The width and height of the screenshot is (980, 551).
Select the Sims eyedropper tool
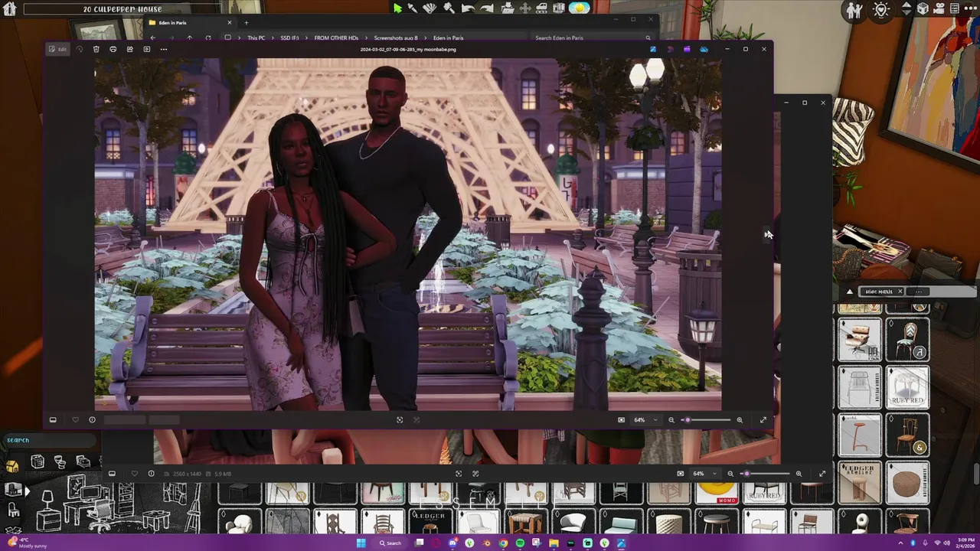pos(413,8)
